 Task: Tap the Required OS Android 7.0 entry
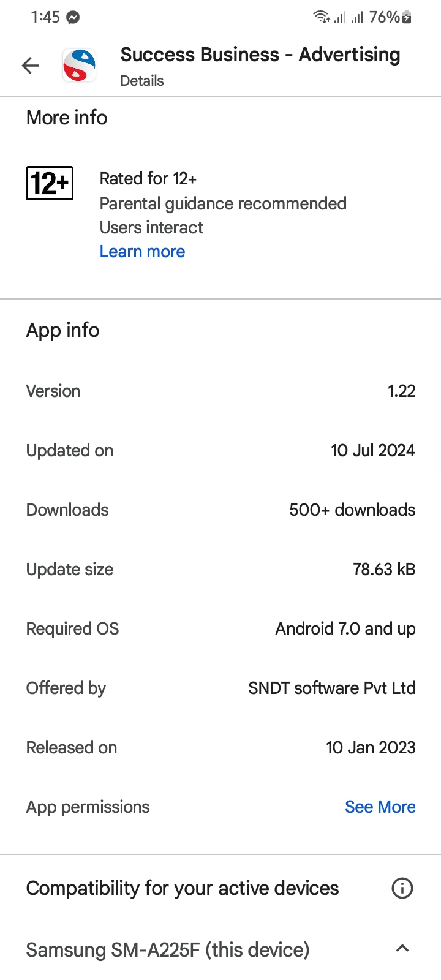coord(345,629)
